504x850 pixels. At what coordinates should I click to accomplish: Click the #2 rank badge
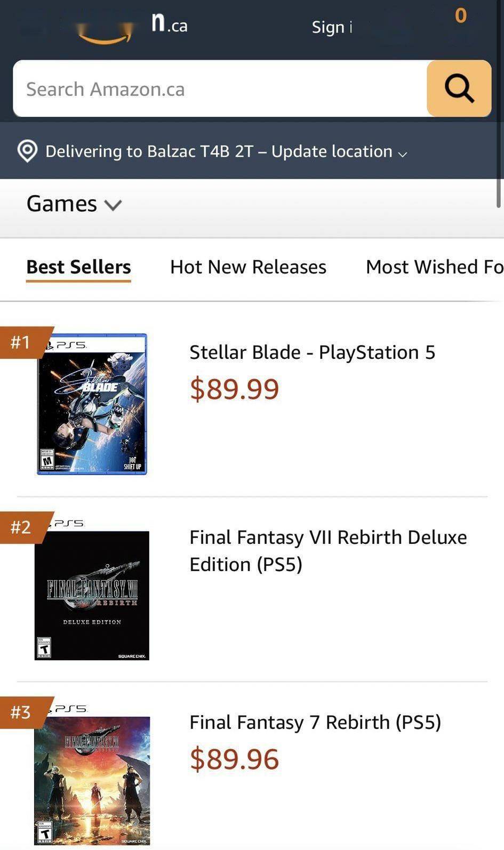22,527
